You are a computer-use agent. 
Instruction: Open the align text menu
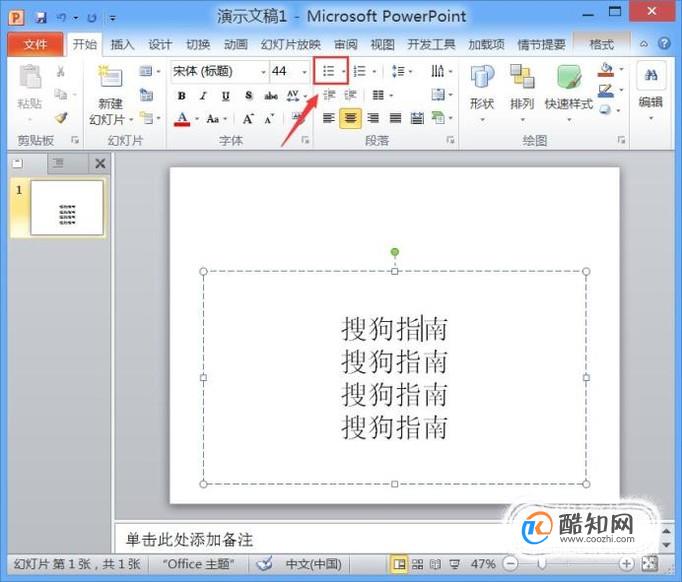(x=442, y=94)
